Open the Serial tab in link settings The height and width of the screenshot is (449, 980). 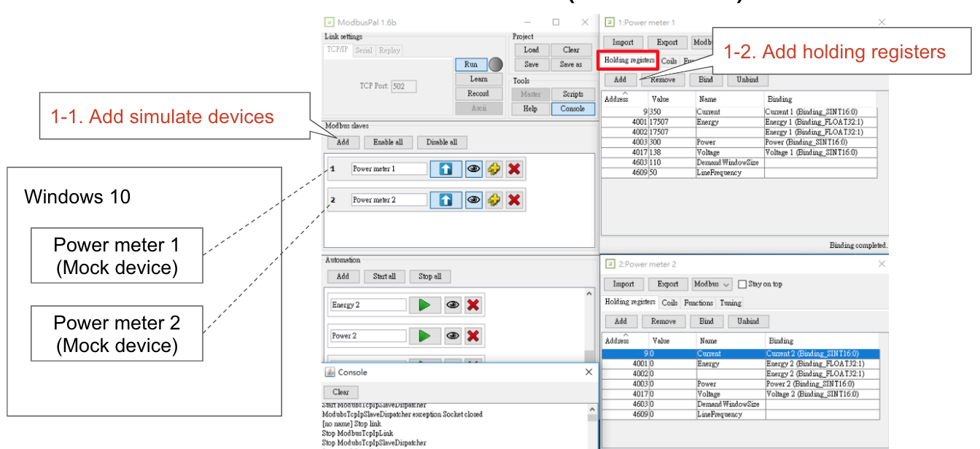point(363,50)
